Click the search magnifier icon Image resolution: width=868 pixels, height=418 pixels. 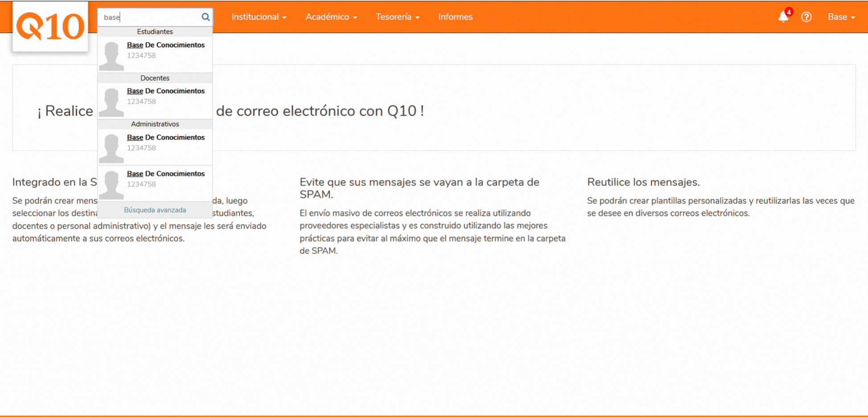click(x=205, y=17)
